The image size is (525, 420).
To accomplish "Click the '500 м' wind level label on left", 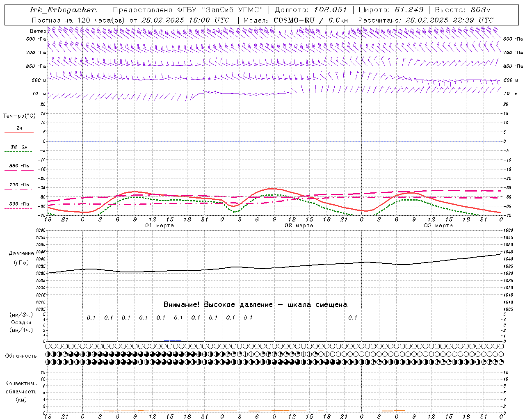I will tap(39, 80).
